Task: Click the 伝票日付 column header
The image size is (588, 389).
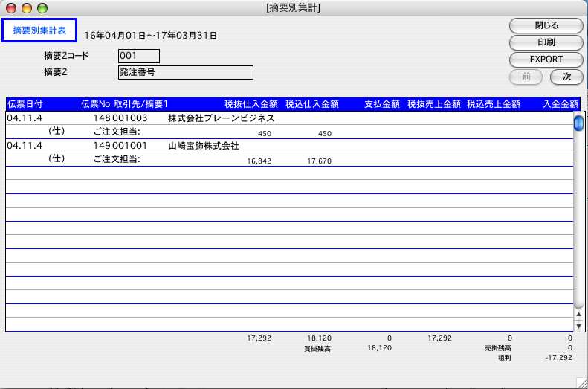Action: 26,104
